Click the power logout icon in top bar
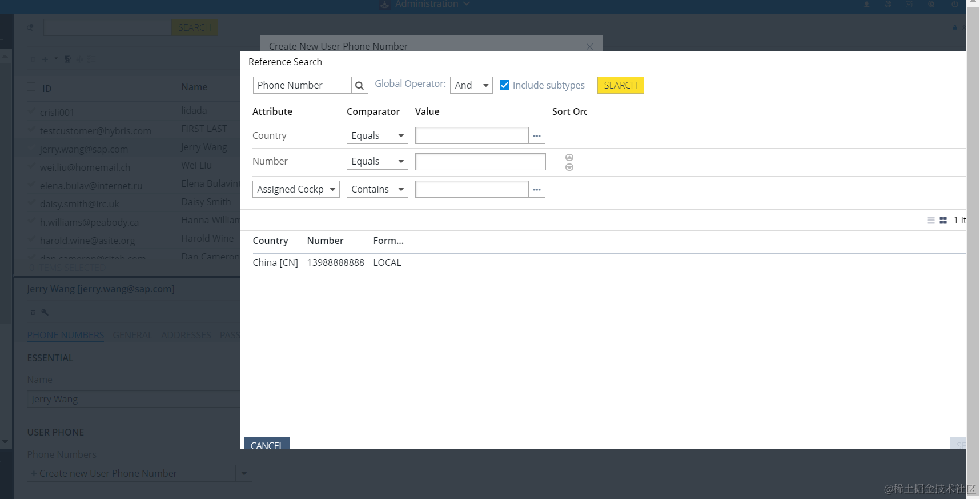This screenshot has height=499, width=980. coord(955,4)
